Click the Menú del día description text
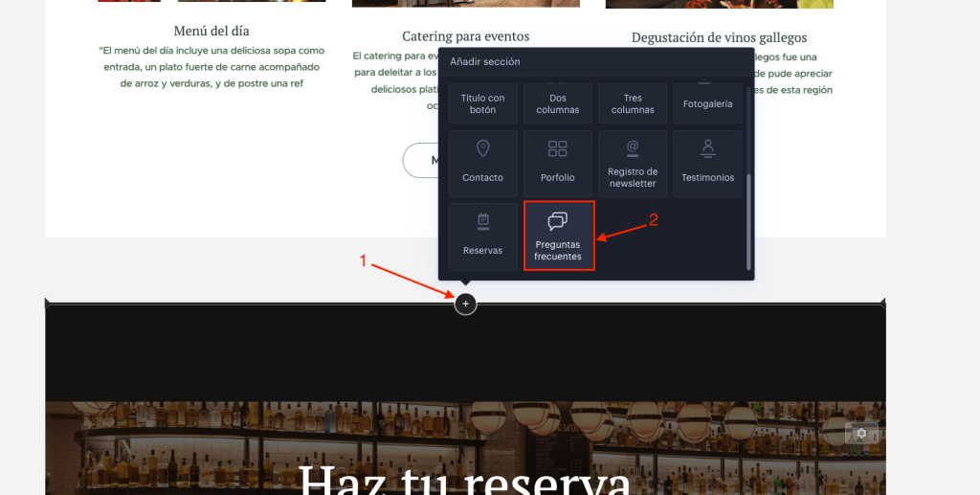Viewport: 980px width, 495px height. point(212,67)
